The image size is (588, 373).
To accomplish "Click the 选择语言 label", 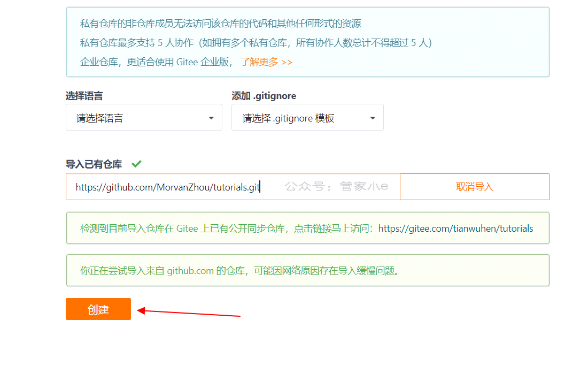I will [84, 96].
